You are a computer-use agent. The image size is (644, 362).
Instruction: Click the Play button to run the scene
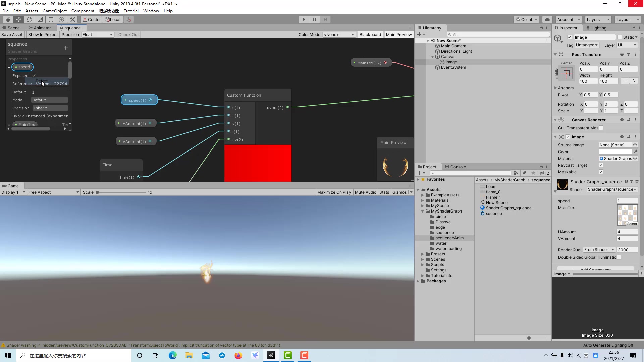point(304,19)
